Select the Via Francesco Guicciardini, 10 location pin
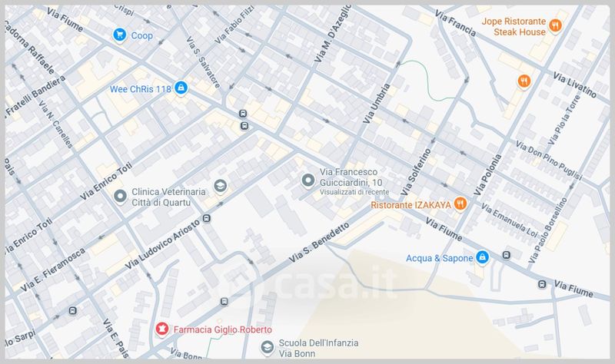The height and width of the screenshot is (364, 615). click(308, 180)
